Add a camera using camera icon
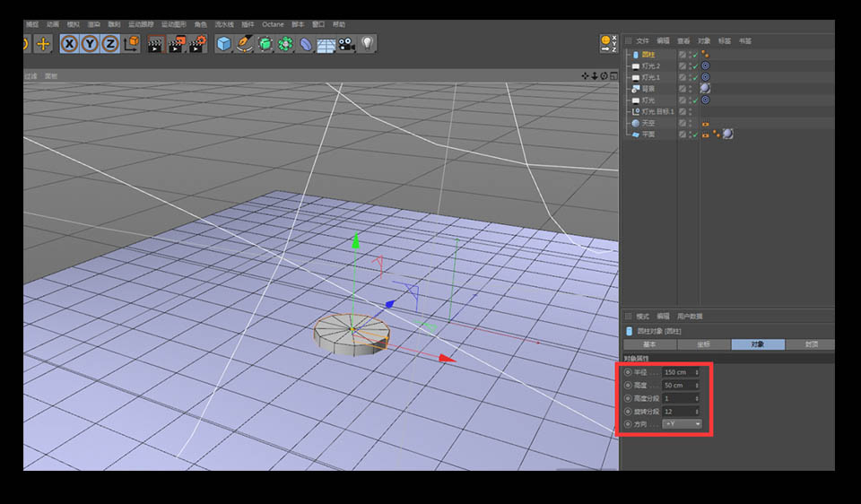Viewport: 861px width, 504px height. (x=346, y=44)
